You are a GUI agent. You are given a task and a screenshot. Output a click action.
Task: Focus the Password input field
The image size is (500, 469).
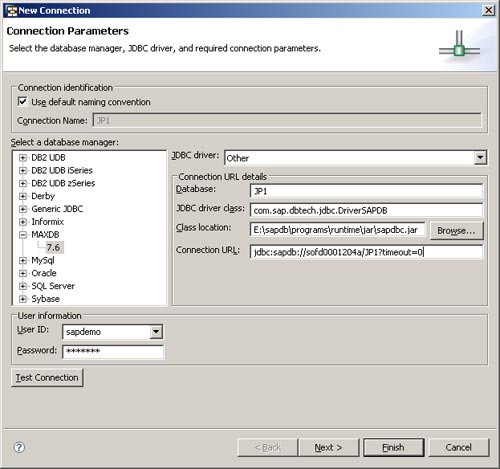113,351
